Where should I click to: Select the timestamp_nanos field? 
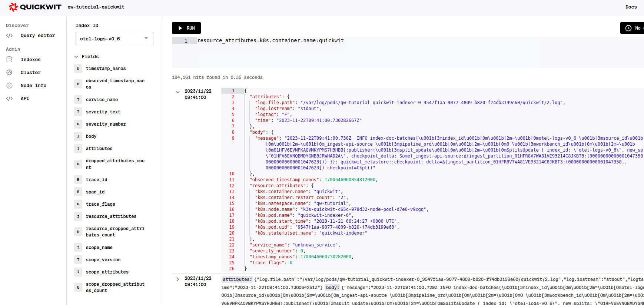[106, 69]
